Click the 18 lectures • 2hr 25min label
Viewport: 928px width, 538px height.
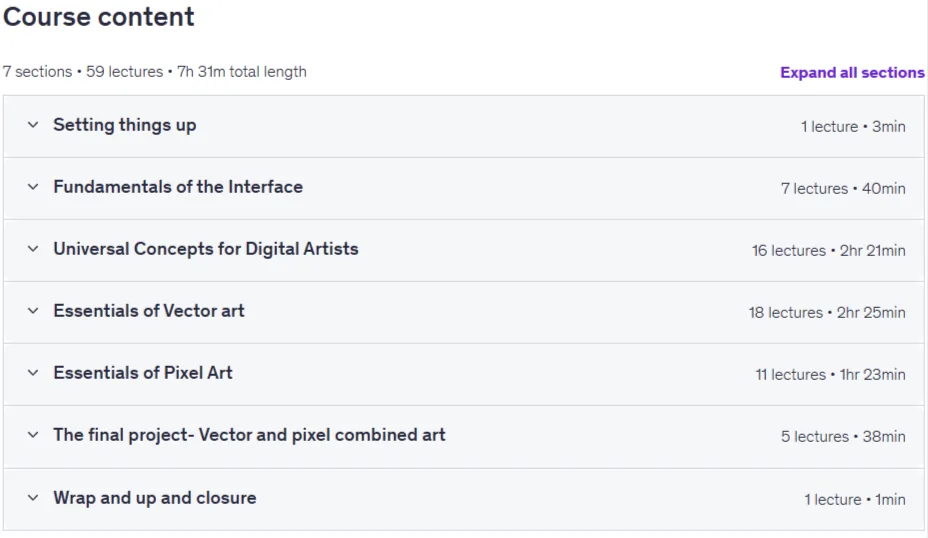[827, 313]
